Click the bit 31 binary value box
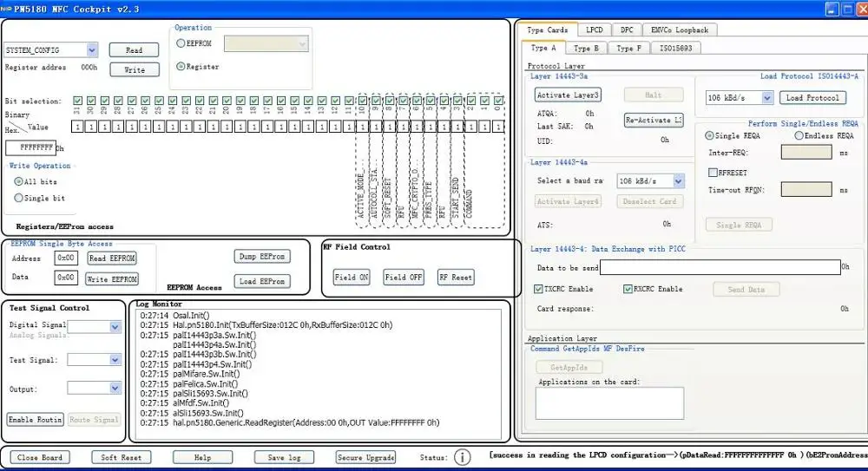The width and height of the screenshot is (868, 471). pyautogui.click(x=77, y=127)
